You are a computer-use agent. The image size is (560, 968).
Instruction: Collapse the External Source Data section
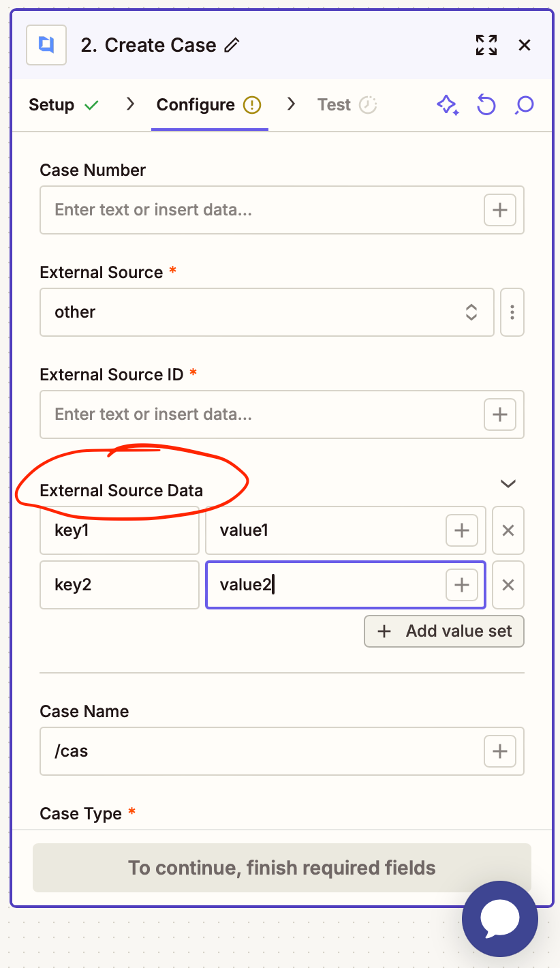[508, 483]
